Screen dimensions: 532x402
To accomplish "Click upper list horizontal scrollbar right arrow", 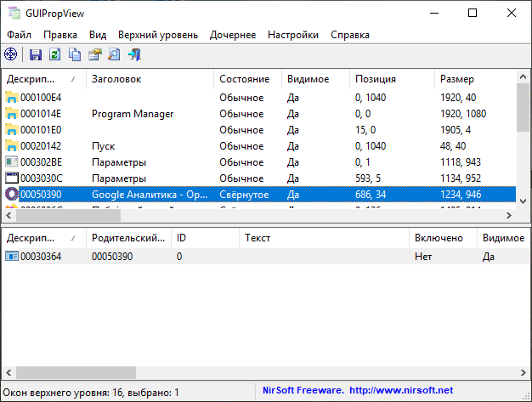I will [x=508, y=215].
